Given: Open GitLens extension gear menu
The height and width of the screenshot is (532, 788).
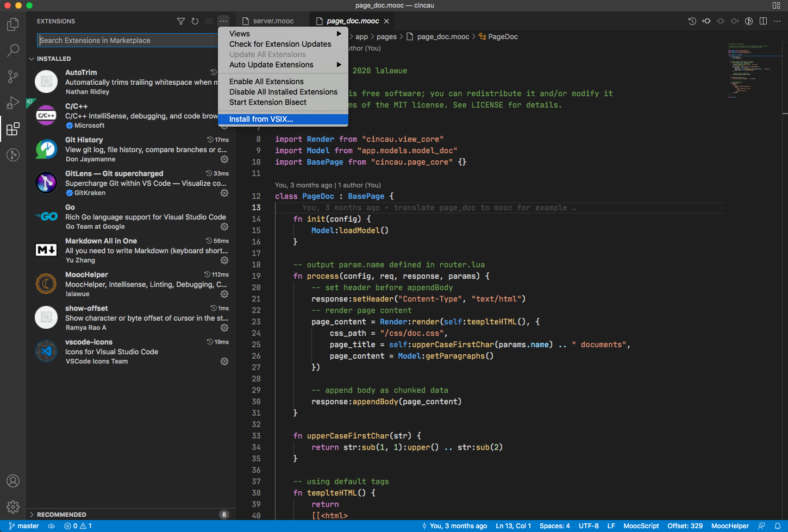Looking at the screenshot, I should click(x=224, y=193).
